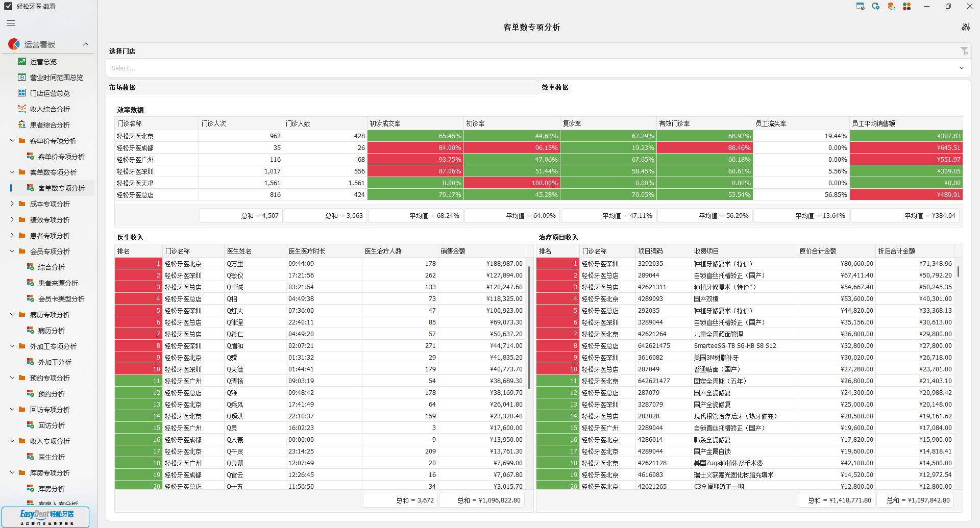The image size is (980, 528).
Task: Open the 选择门店 Select dropdown
Action: (x=538, y=68)
